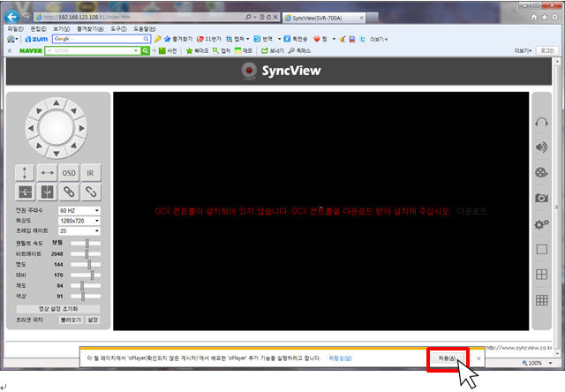This screenshot has width=565, height=392.
Task: Select the SyncView(SVR-700A) browser tab
Action: (x=324, y=18)
